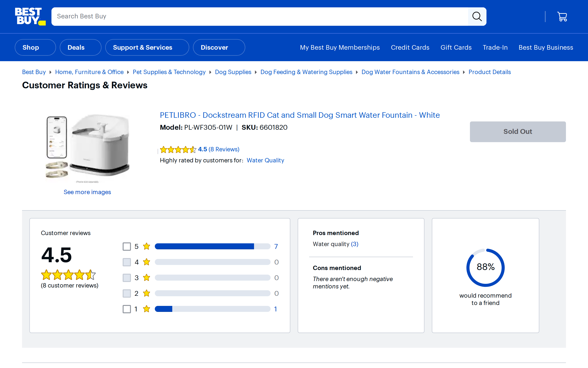Click the Best Buy logo
The height and width of the screenshot is (368, 588).
point(30,16)
